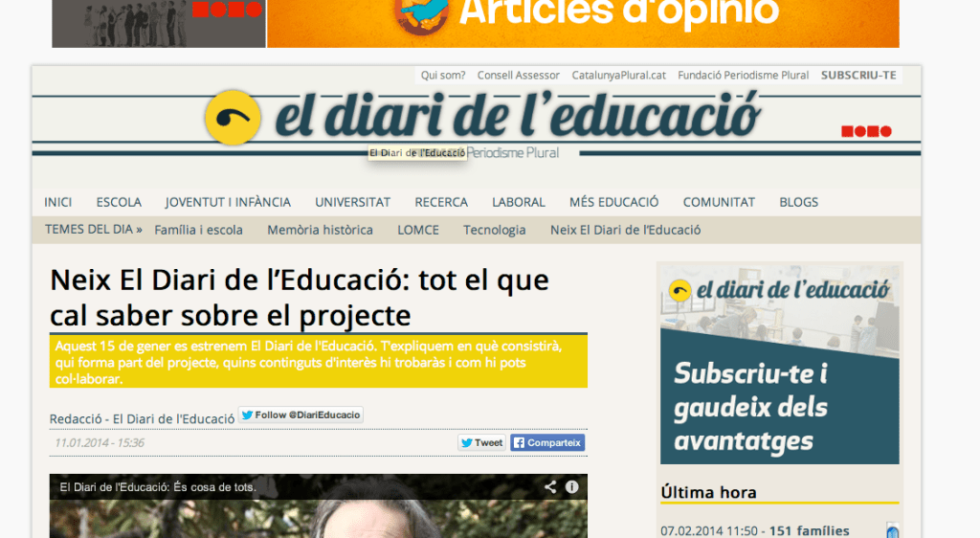Open the JOVENTUT I INFÀNCIA section
Screen dimensions: 980x538
228,202
